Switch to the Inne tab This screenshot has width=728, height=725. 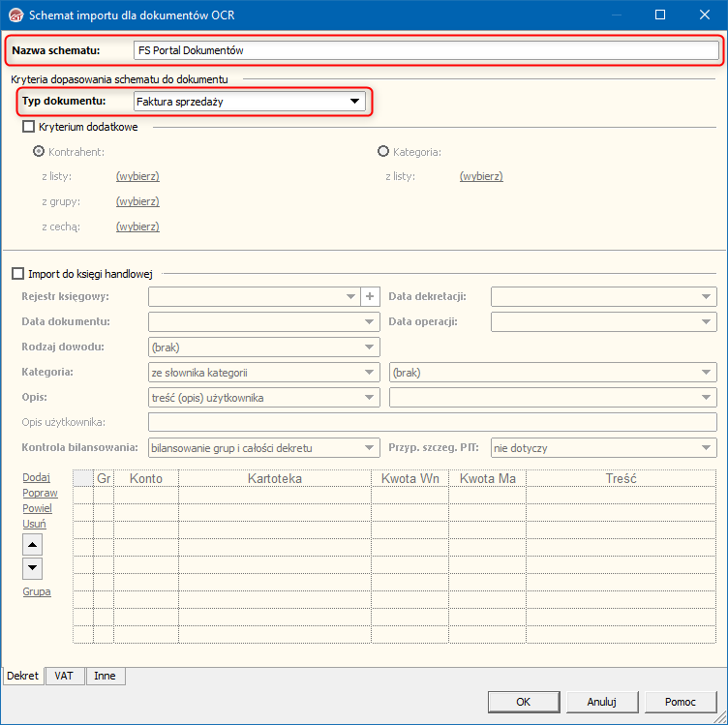pyautogui.click(x=105, y=676)
